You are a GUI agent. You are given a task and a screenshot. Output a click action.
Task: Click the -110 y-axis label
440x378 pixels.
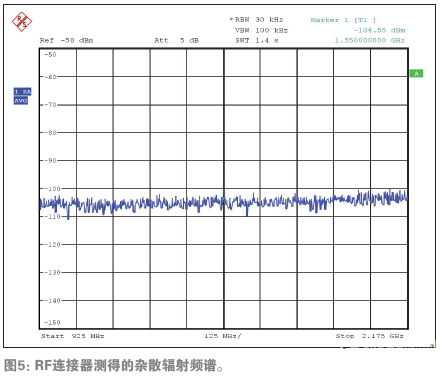point(52,217)
